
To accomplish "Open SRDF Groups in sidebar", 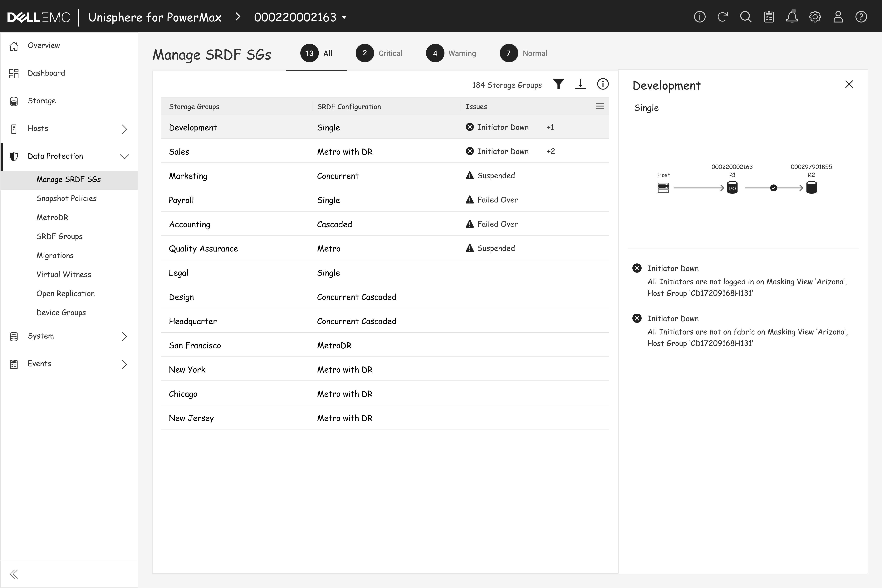I will point(59,236).
